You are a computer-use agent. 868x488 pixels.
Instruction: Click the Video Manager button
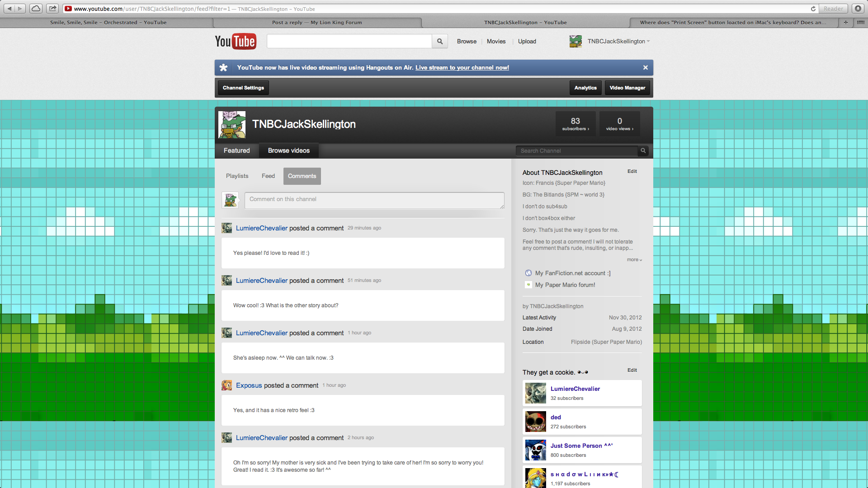pos(627,88)
